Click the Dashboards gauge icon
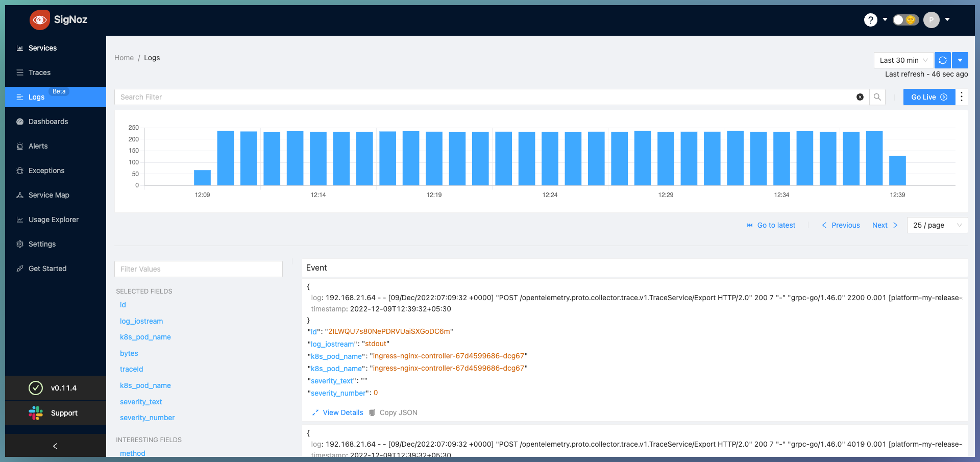The width and height of the screenshot is (980, 462). (x=20, y=121)
